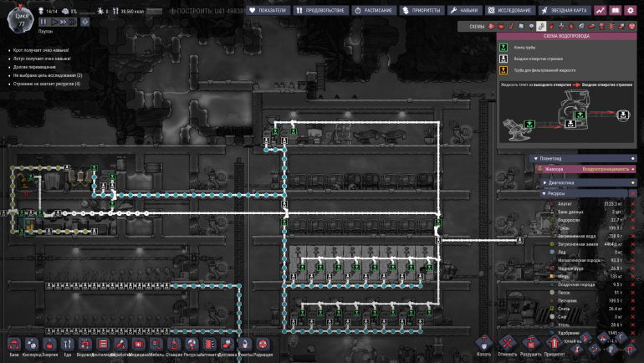Viewport: 644px width, 363px height.
Task: Expand the Диагностика section
Action: 545,181
